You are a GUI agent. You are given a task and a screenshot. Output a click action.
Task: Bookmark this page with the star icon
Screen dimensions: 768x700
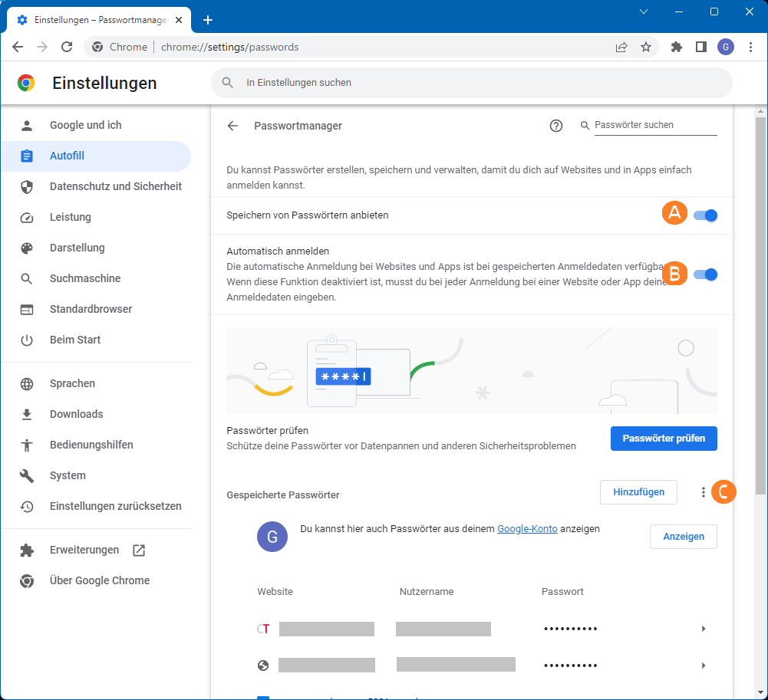pyautogui.click(x=646, y=47)
